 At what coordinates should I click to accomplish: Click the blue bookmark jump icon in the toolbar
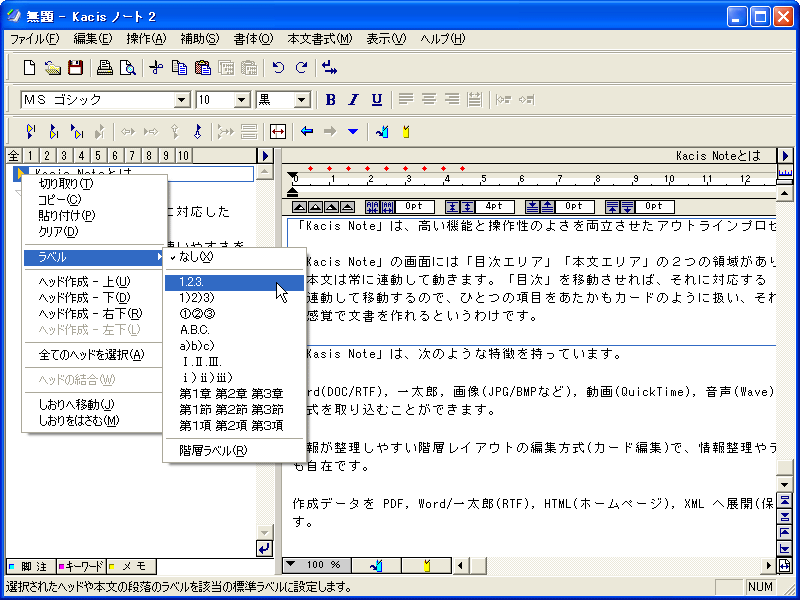(382, 132)
